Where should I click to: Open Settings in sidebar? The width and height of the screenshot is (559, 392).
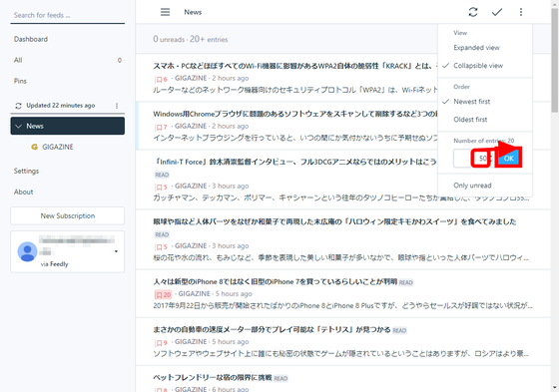[26, 171]
